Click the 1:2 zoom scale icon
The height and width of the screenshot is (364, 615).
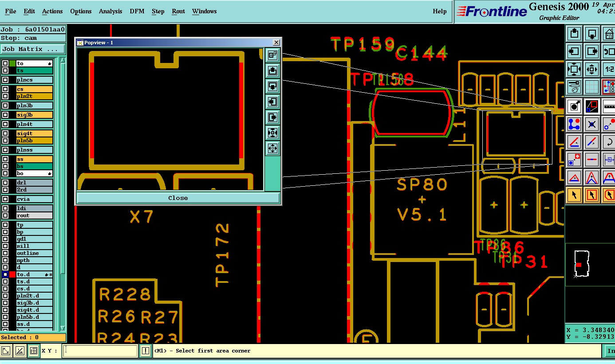pos(609,69)
